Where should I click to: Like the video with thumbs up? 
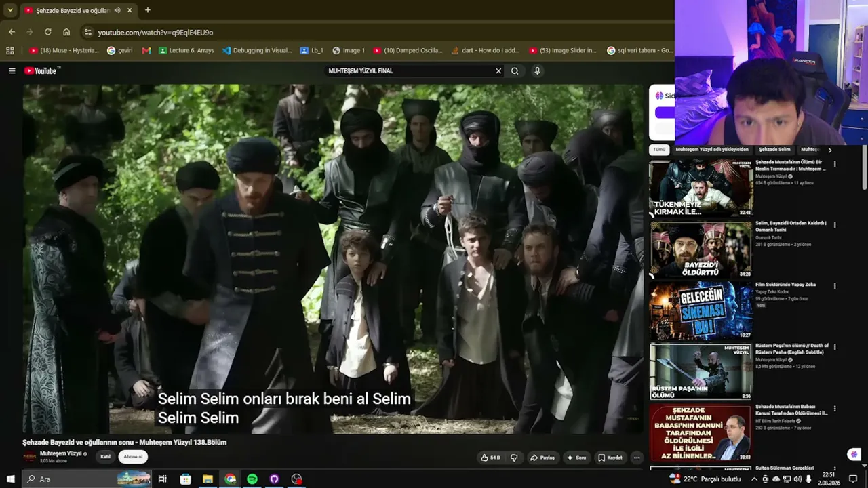(x=490, y=457)
